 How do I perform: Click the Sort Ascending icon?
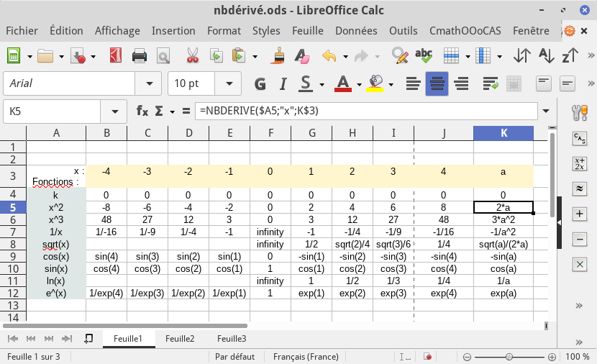tap(546, 56)
